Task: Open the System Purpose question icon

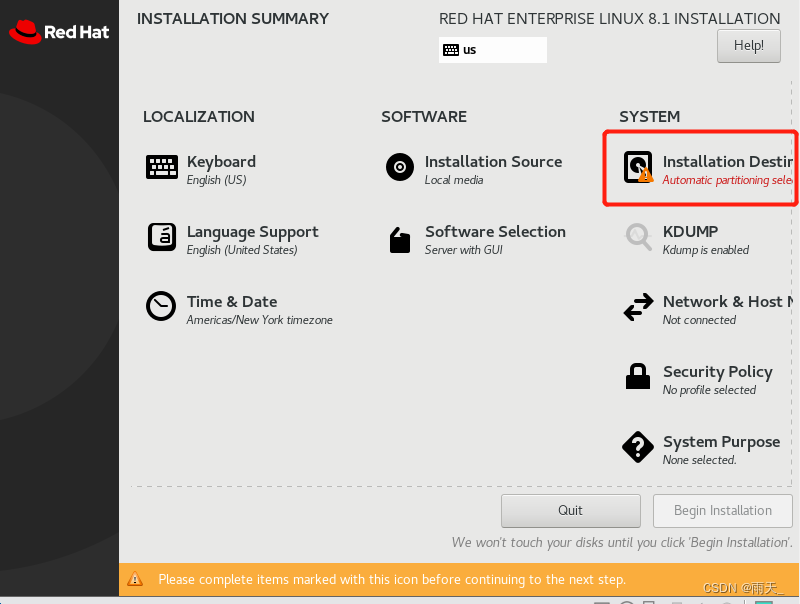Action: click(x=638, y=447)
